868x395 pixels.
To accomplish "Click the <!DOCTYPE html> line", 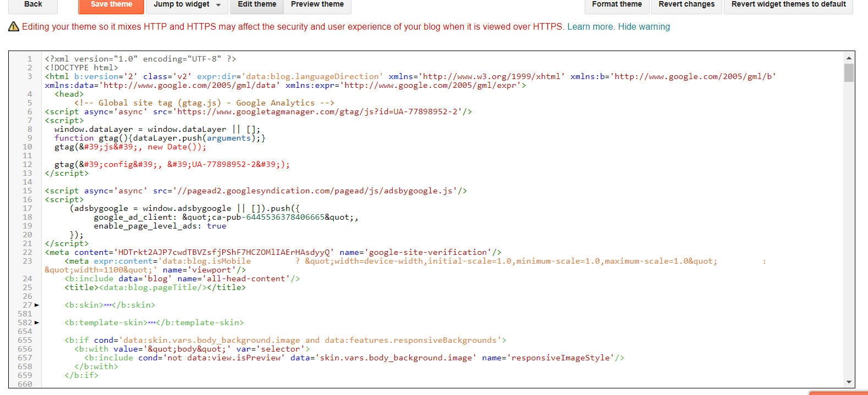I will (x=81, y=68).
